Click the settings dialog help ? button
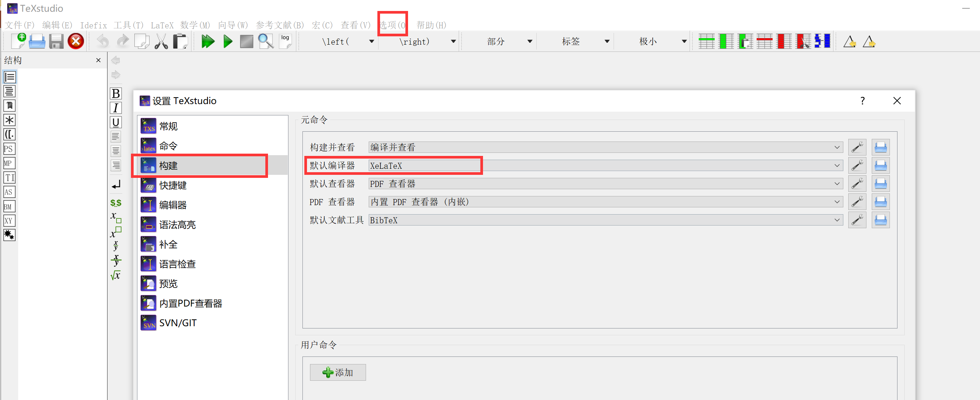This screenshot has height=400, width=980. coord(862,101)
